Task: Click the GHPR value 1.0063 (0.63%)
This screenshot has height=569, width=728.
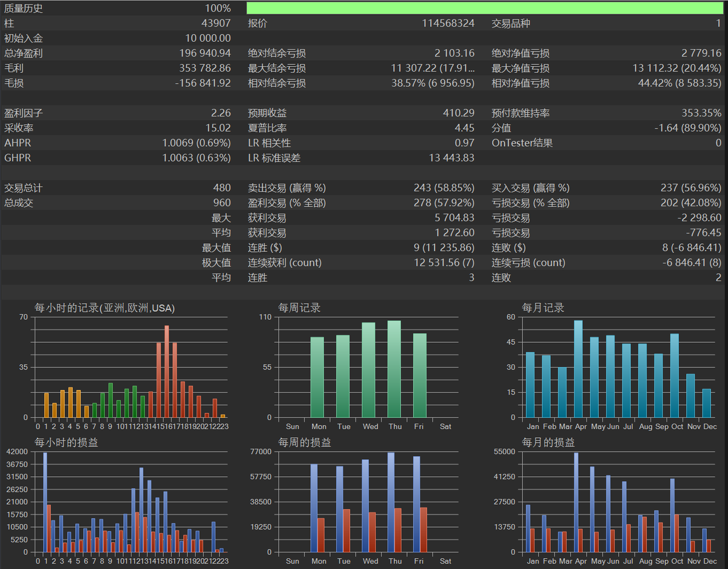Action: coord(197,158)
